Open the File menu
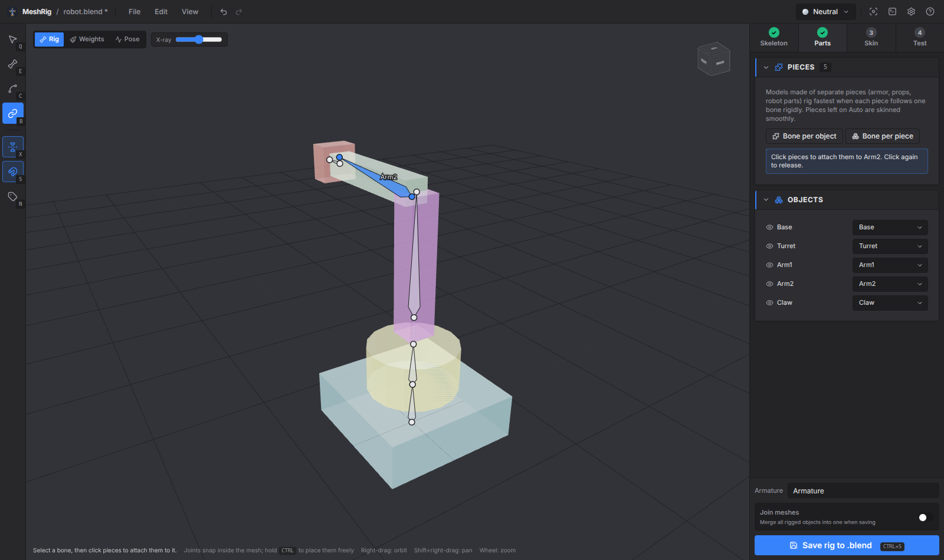This screenshot has height=560, width=944. click(x=135, y=12)
